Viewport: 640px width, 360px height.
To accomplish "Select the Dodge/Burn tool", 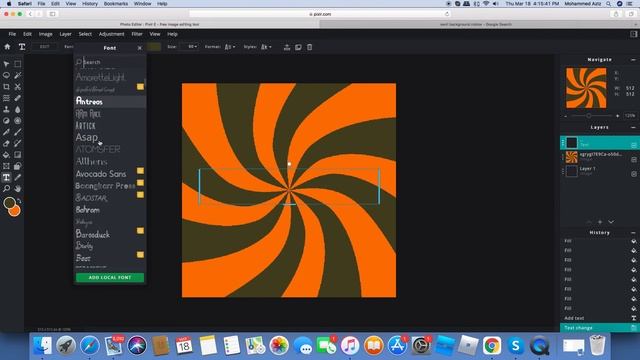I will (x=6, y=121).
